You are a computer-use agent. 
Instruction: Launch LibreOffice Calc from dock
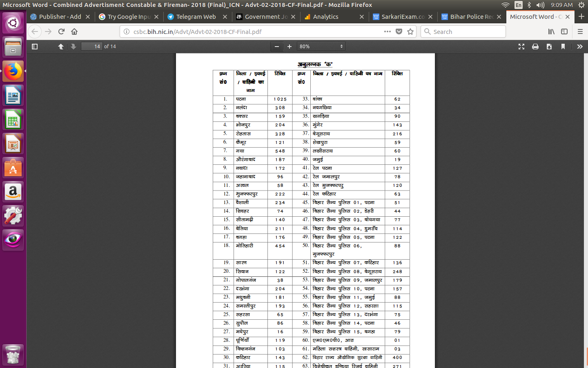pyautogui.click(x=13, y=120)
